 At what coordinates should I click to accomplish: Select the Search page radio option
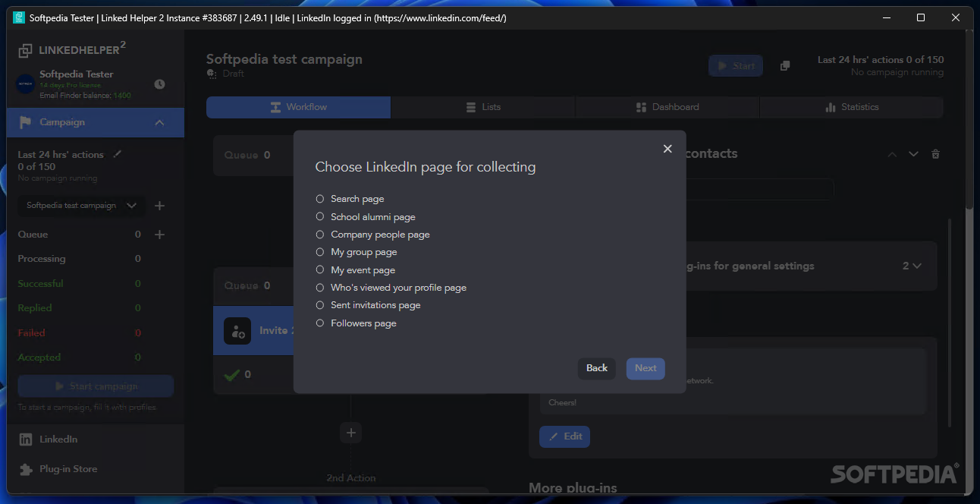pos(320,199)
